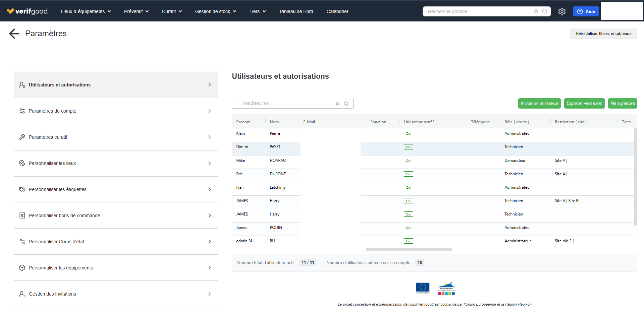Expand the Préventif dropdown menu
The width and height of the screenshot is (644, 313).
136,11
